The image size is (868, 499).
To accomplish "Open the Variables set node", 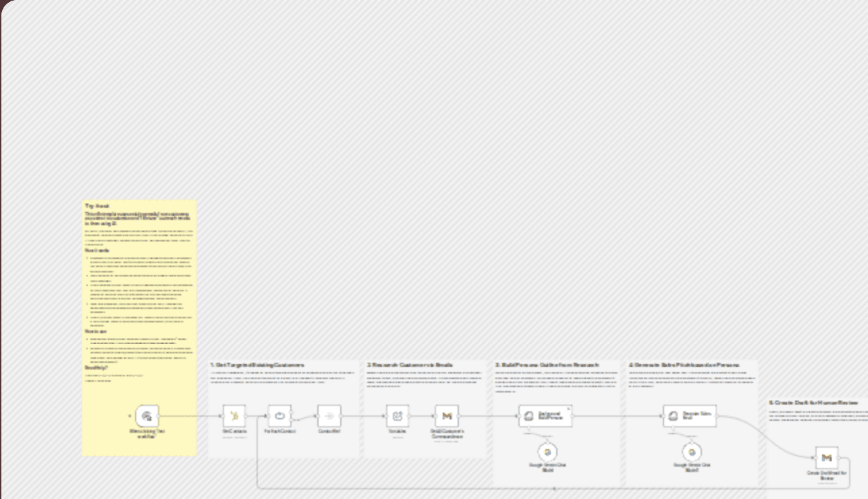I will (398, 416).
